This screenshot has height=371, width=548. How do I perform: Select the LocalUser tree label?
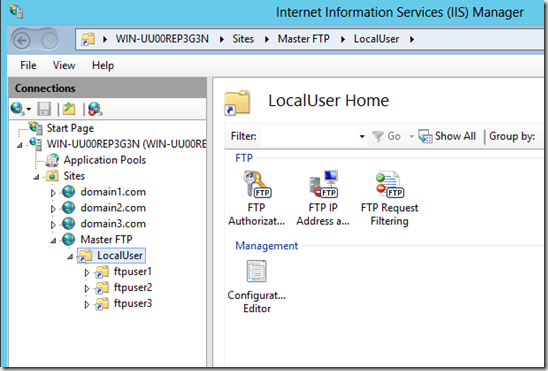[120, 255]
